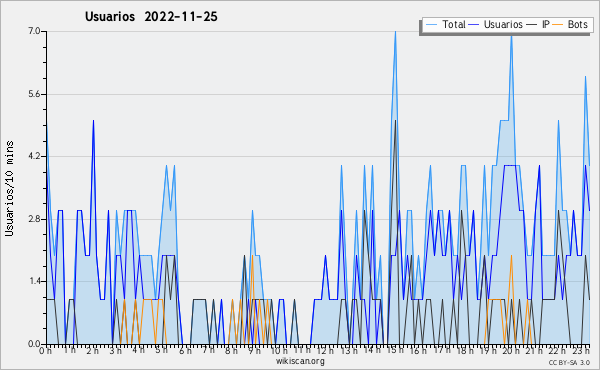Click the x-axis label '11 h'
This screenshot has width=600, height=370.
pyautogui.click(x=302, y=350)
